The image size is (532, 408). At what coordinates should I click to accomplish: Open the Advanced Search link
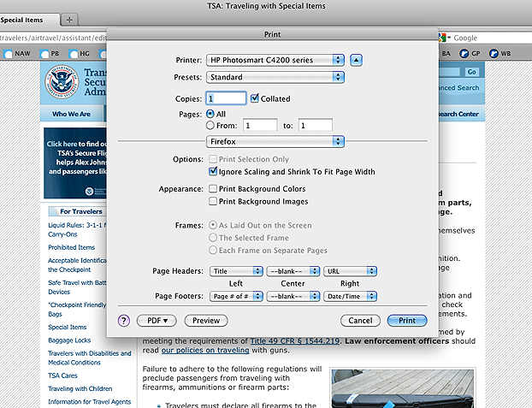click(458, 87)
